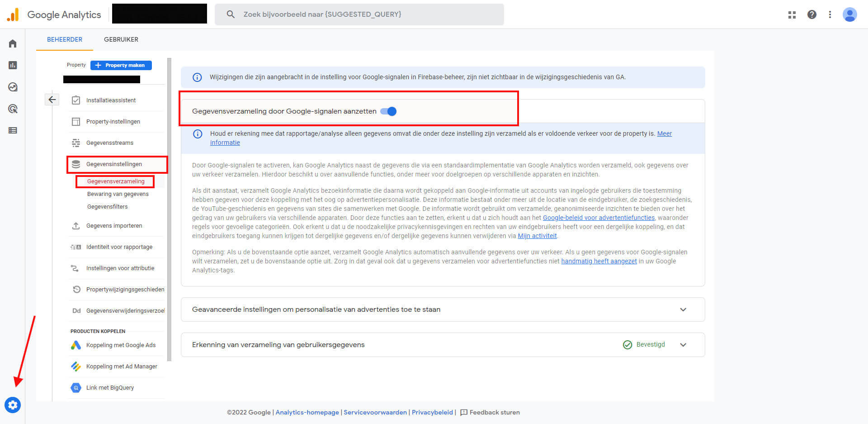
Task: Open the Privacybeleid footer link
Action: point(432,412)
